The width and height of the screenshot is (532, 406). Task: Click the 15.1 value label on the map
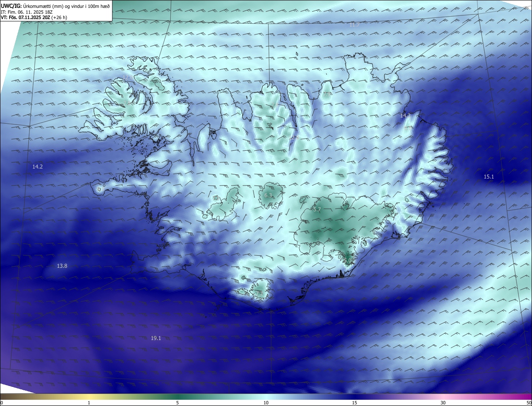pyautogui.click(x=489, y=177)
